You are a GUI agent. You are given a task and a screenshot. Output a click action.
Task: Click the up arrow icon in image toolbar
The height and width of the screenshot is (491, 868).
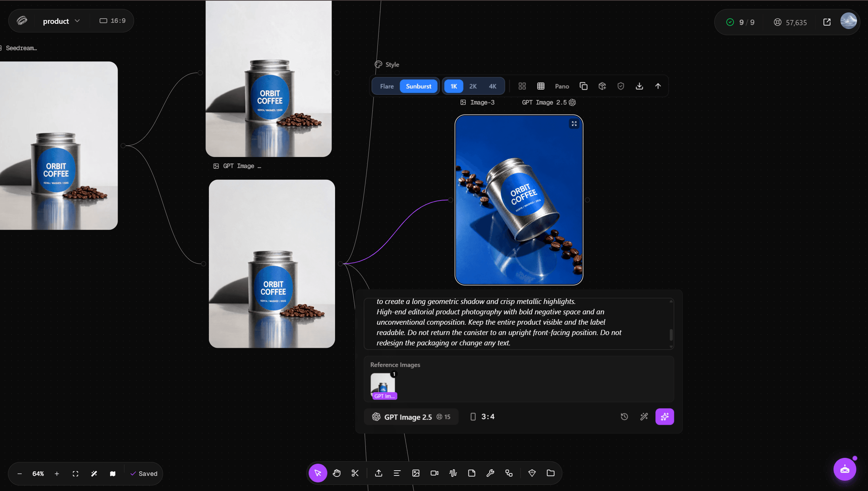(658, 86)
